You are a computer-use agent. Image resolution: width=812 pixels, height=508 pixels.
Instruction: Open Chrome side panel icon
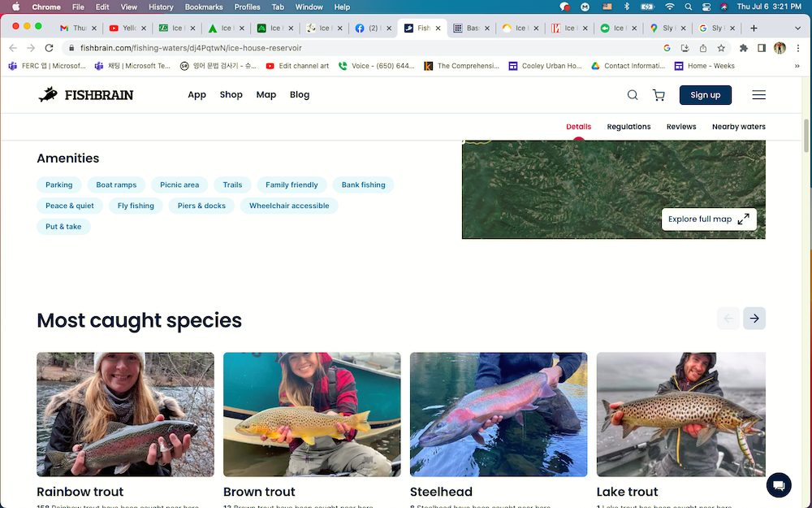762,48
